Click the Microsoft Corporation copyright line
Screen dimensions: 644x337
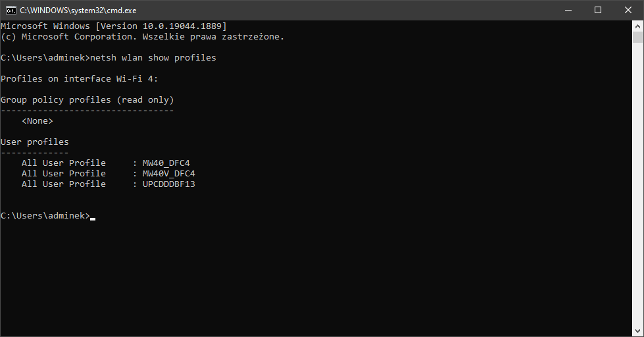pyautogui.click(x=142, y=37)
